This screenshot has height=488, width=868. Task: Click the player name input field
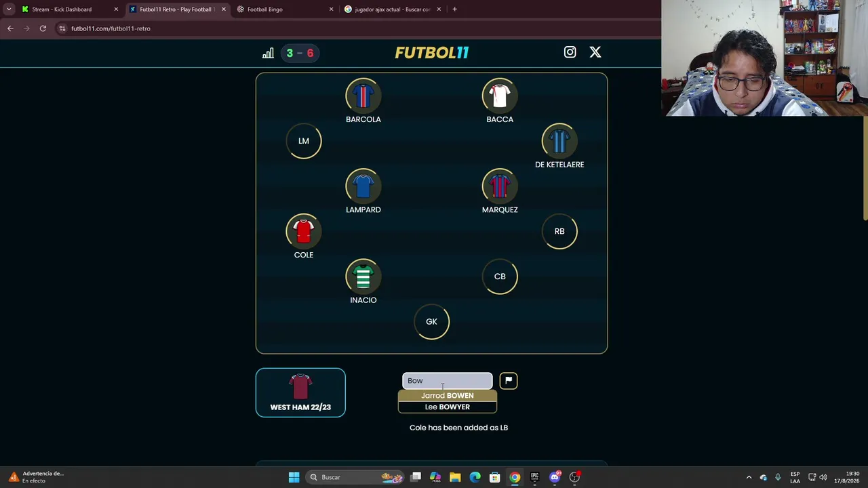448,381
